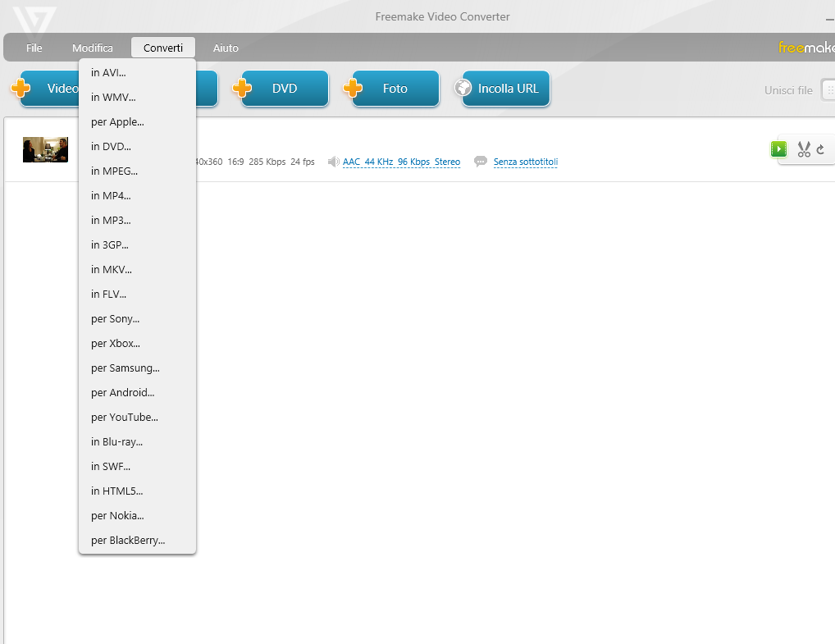835x644 pixels.
Task: Click the Video add button
Action: [51, 89]
